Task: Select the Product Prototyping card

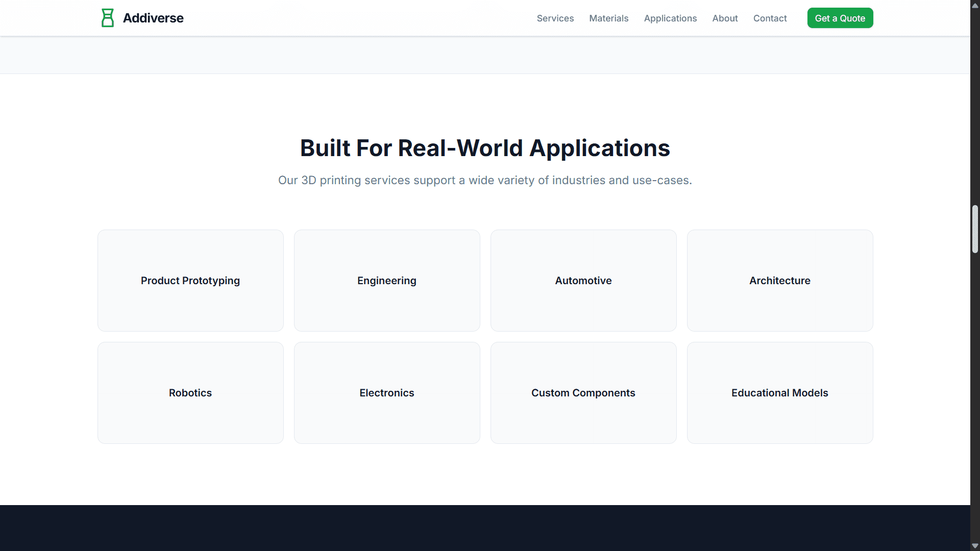Action: (190, 281)
